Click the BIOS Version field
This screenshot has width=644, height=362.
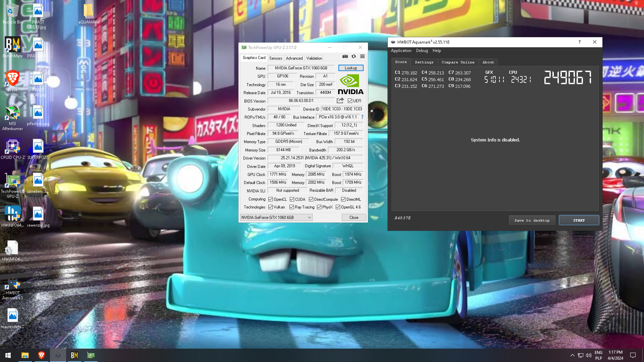[x=301, y=101]
